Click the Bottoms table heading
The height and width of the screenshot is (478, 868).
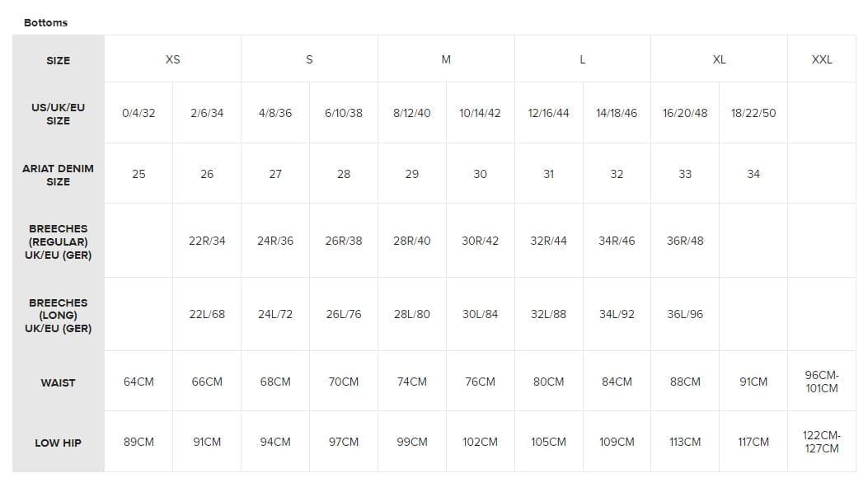point(46,23)
